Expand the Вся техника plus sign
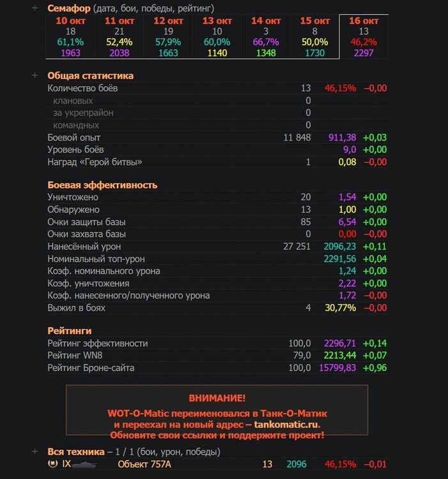Screen dimensions: 448x479 35,451
